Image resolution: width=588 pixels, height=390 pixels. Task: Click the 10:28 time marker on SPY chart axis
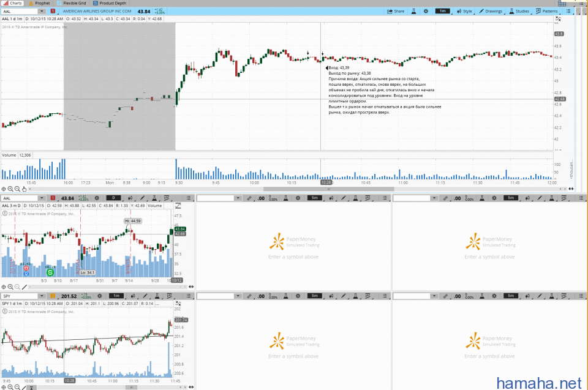click(69, 381)
